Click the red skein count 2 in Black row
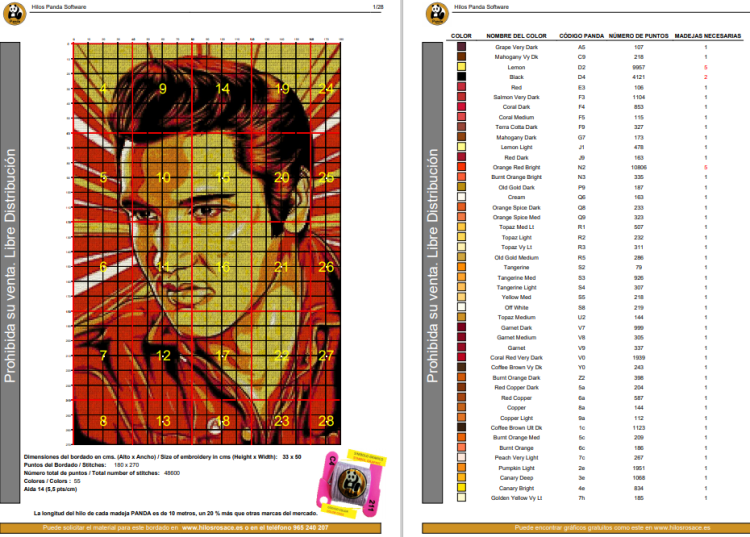Screen dimensions: 750x537 (x=706, y=77)
